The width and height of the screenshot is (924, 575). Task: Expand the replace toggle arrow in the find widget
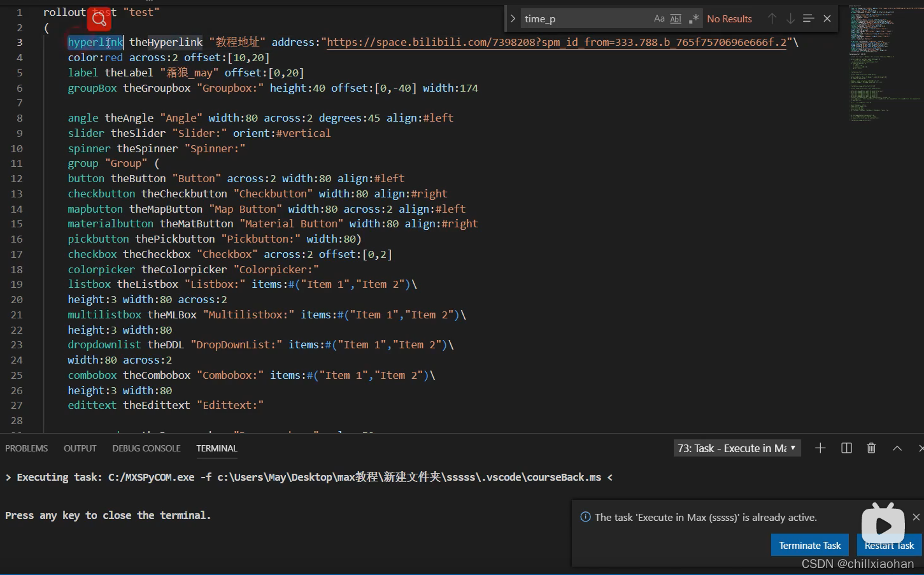(x=513, y=18)
